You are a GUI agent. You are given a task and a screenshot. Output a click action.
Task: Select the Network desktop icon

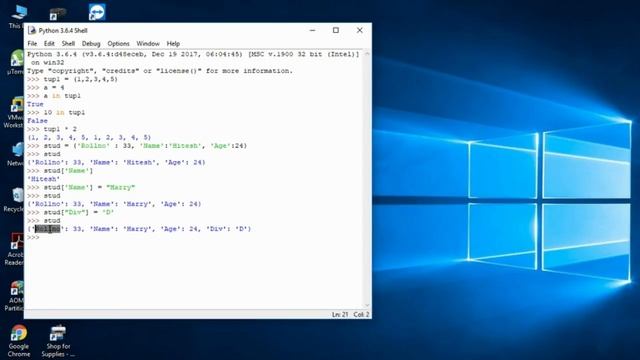point(16,154)
